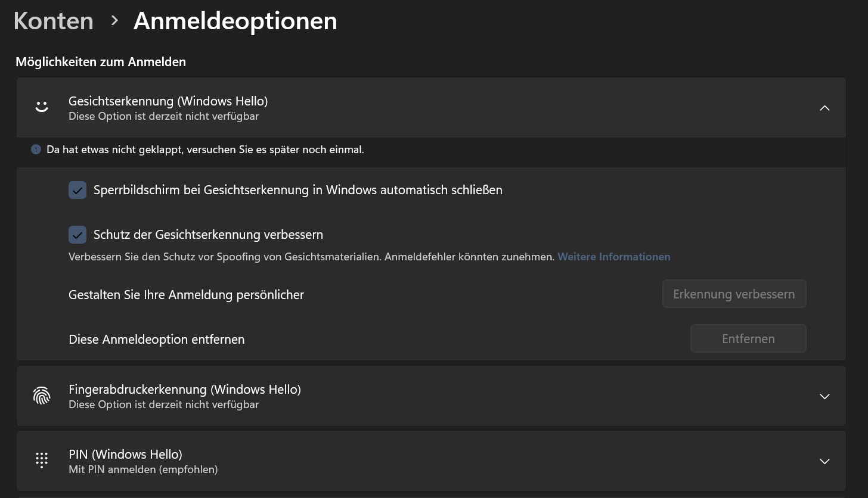This screenshot has height=498, width=868.
Task: Open the Weitere Informationen link
Action: 614,257
